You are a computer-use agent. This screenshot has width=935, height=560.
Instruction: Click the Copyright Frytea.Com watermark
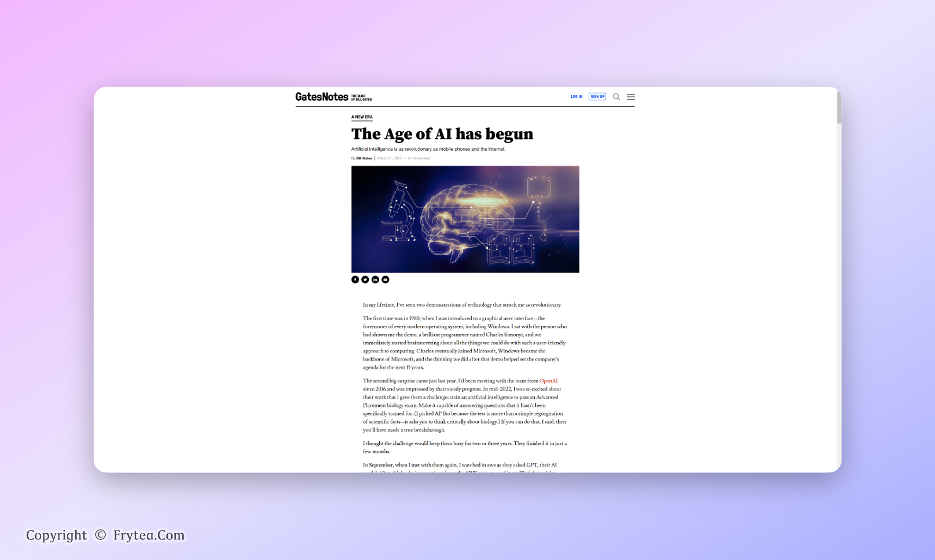(x=105, y=535)
